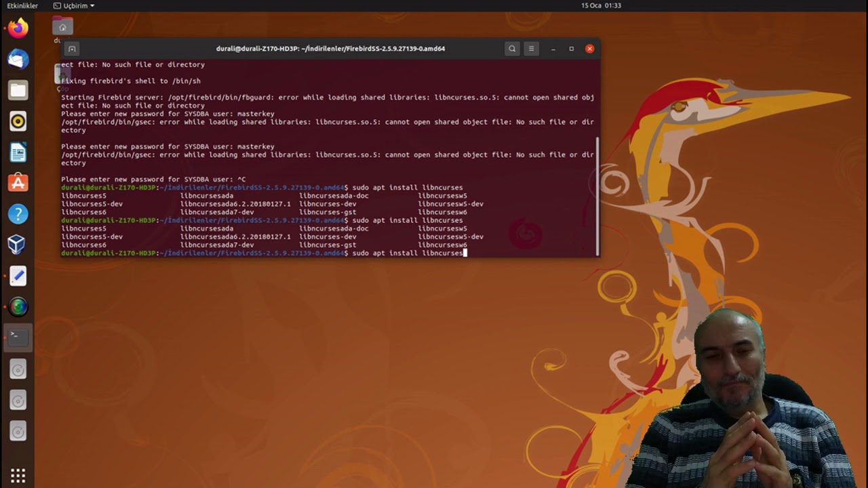Show all applications grid button
The width and height of the screenshot is (868, 488).
[x=18, y=475]
